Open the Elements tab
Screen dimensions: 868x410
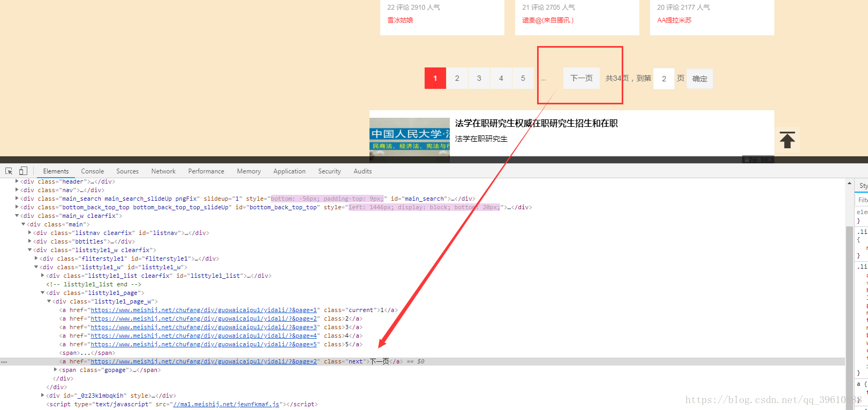56,171
